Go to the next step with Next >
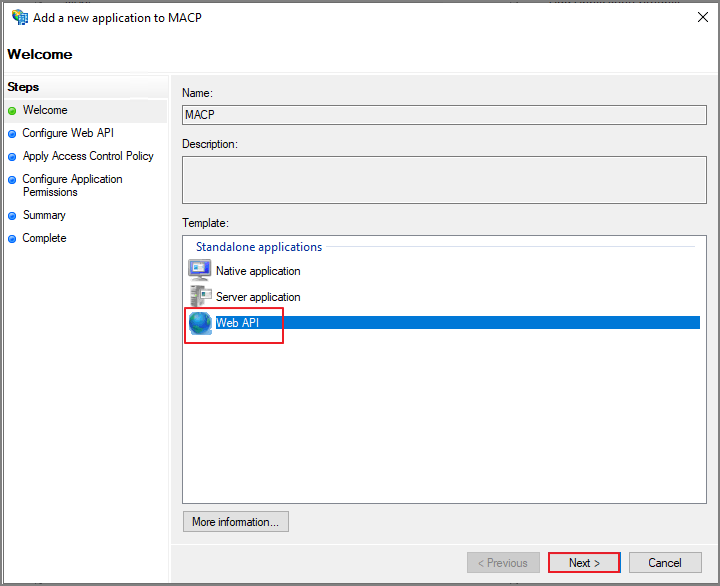Image resolution: width=720 pixels, height=586 pixels. tap(584, 563)
